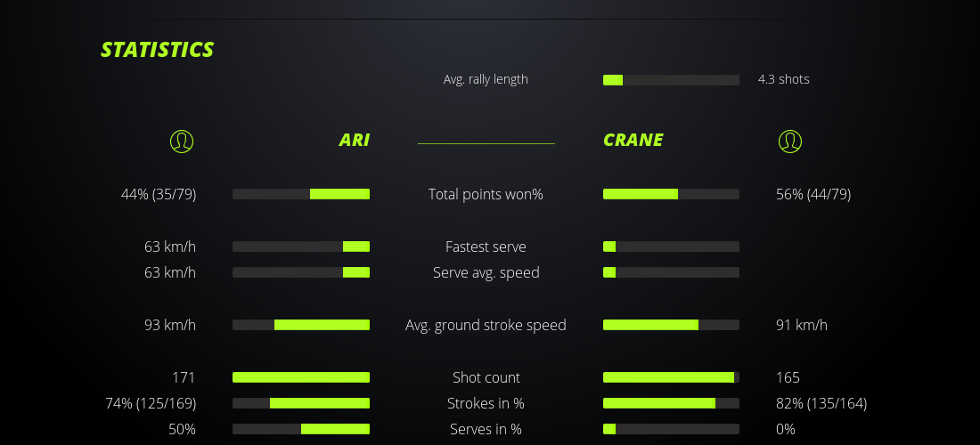Click the STATISTICS heading
Viewport: 980px width, 445px height.
click(x=157, y=50)
